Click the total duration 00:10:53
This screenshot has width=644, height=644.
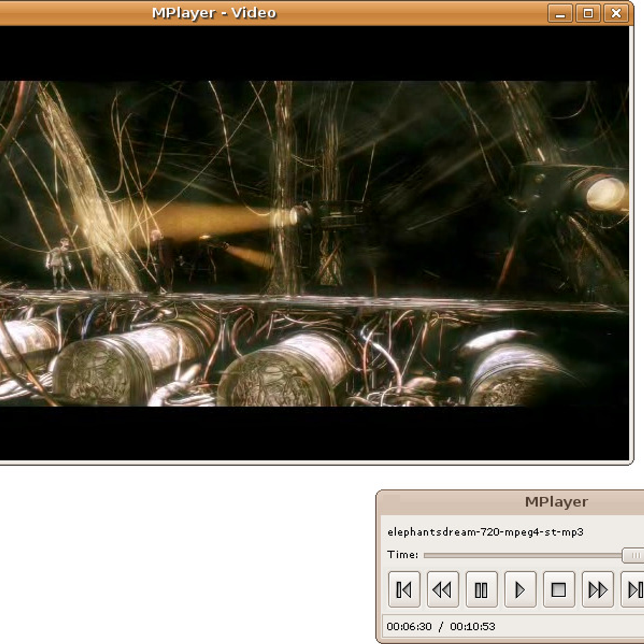tap(473, 626)
